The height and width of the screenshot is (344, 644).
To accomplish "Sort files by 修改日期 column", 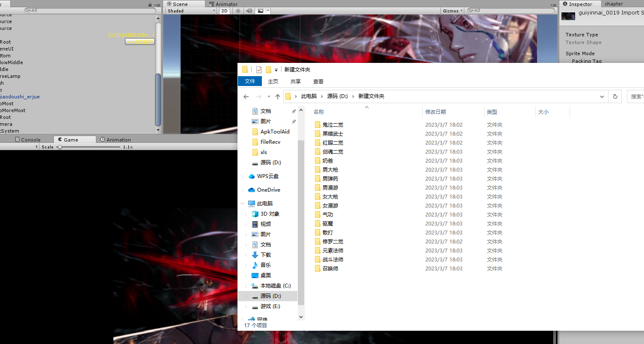I will [436, 112].
